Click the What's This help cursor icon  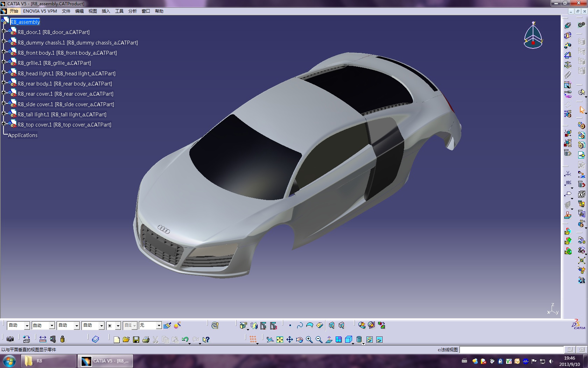click(x=206, y=340)
